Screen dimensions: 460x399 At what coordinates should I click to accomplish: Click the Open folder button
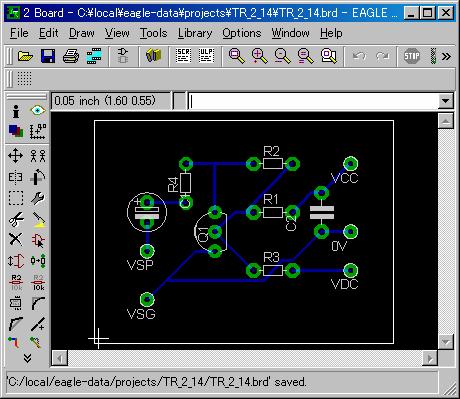tap(25, 56)
